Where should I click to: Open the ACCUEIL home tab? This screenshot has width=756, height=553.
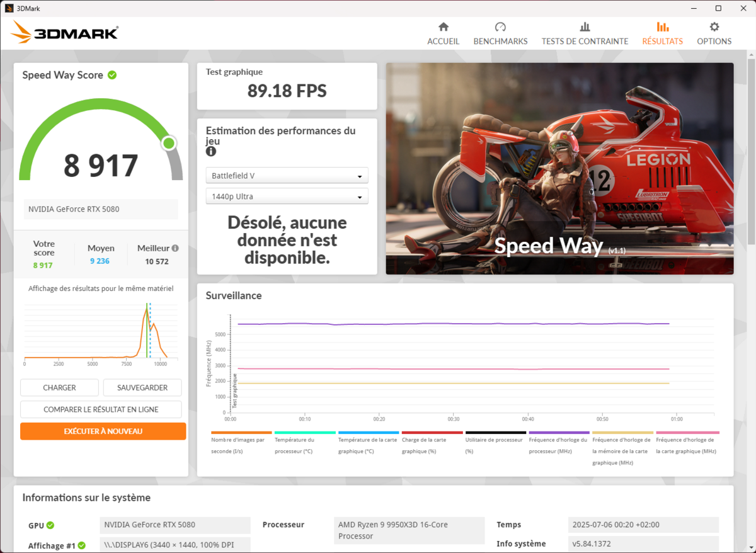tap(444, 34)
